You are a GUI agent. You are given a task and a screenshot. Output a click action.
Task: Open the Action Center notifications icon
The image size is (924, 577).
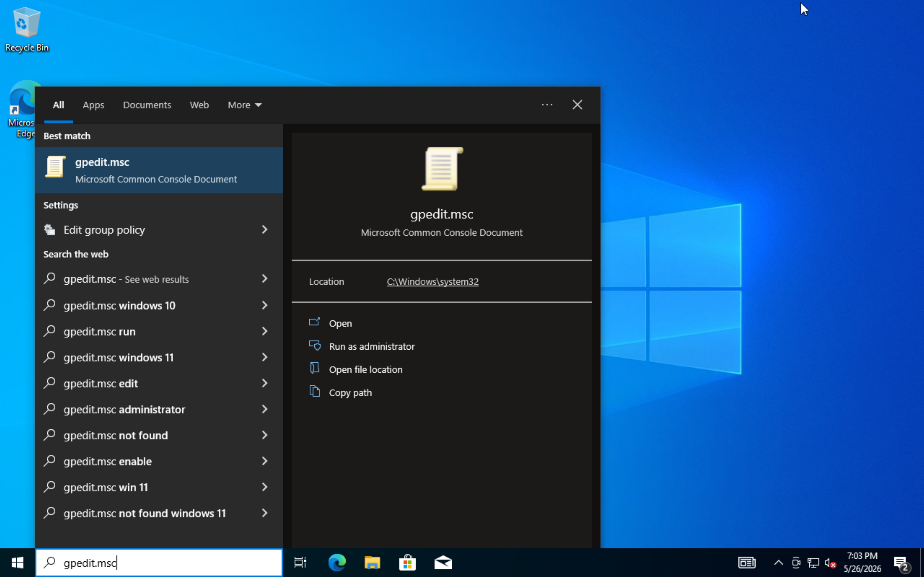click(x=902, y=563)
